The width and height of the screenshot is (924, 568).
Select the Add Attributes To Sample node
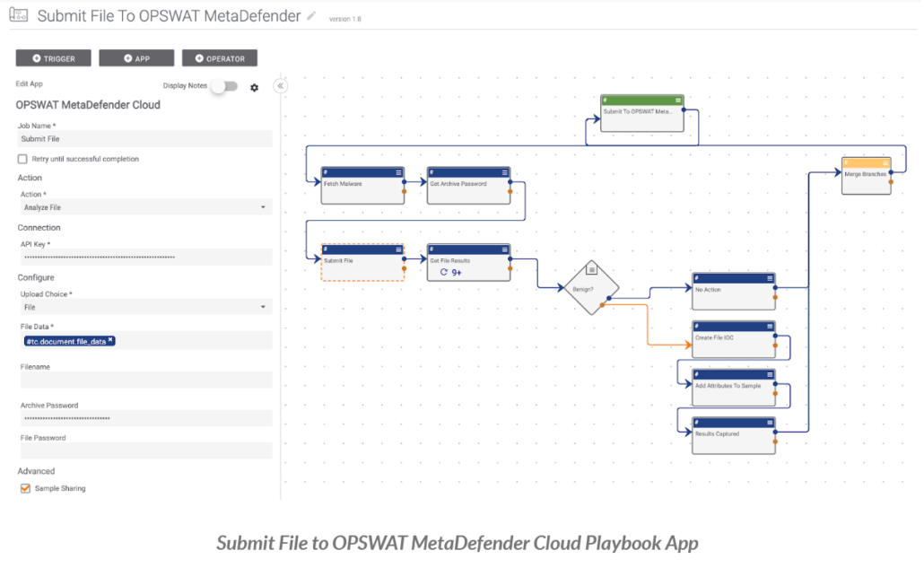pos(734,388)
